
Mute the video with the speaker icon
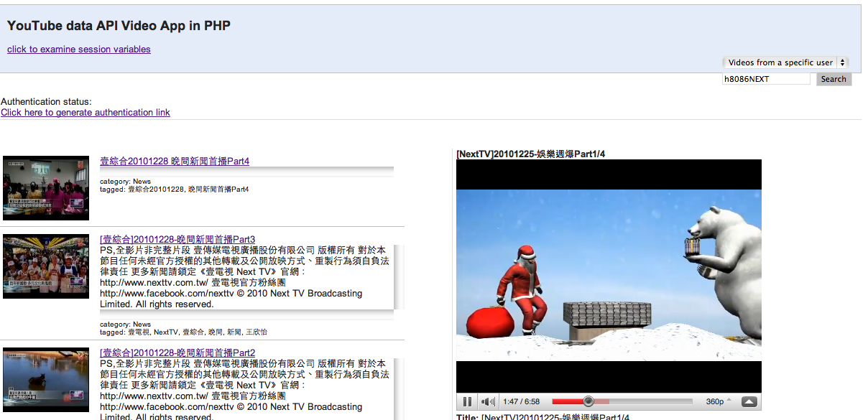[489, 402]
